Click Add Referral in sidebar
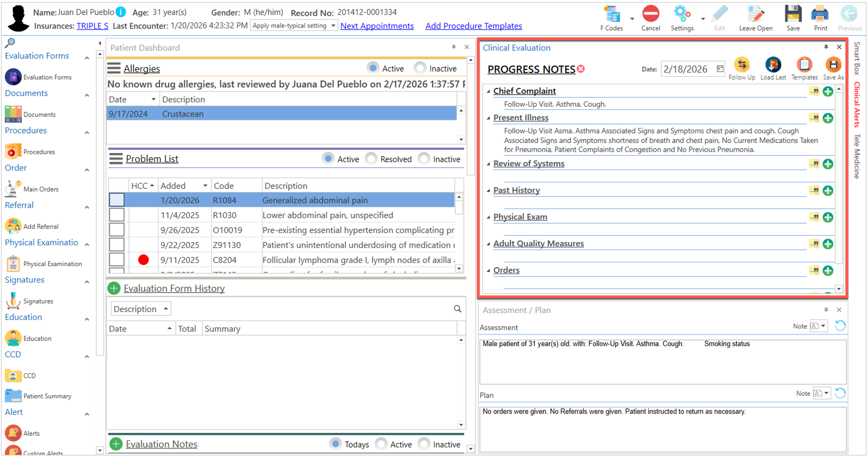This screenshot has width=868, height=457. (x=41, y=226)
